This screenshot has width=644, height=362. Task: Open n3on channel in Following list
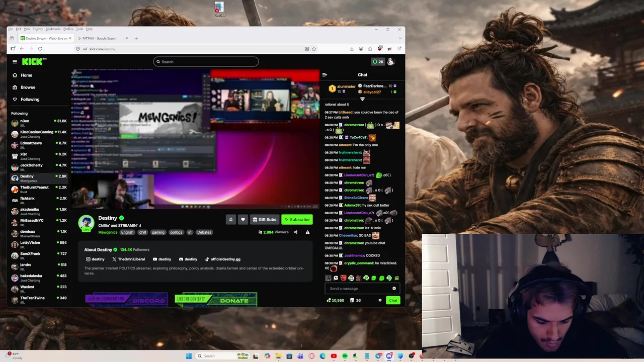click(39, 123)
